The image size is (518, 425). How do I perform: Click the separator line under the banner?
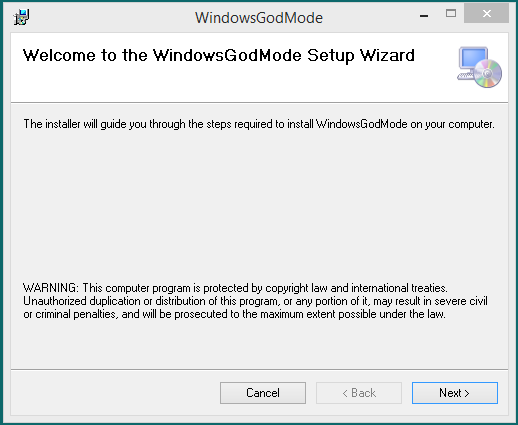[259, 103]
